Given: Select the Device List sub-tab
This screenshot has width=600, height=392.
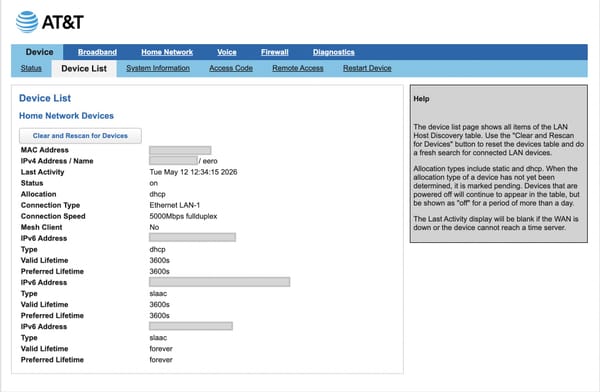Looking at the screenshot, I should pyautogui.click(x=84, y=69).
